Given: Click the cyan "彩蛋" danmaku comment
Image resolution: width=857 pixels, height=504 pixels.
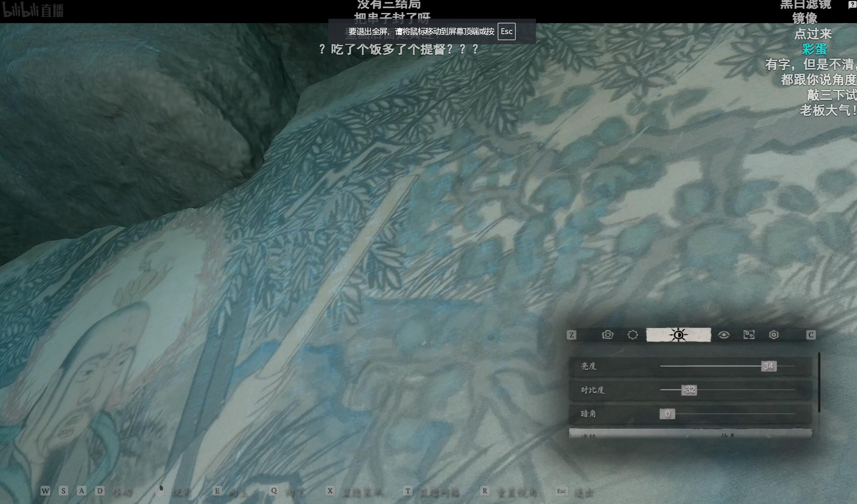Looking at the screenshot, I should [814, 49].
